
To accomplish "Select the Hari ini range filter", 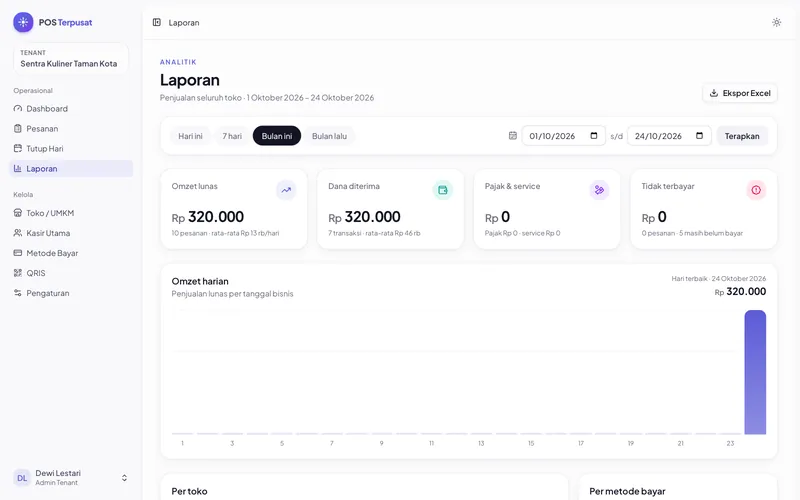I will pos(190,136).
